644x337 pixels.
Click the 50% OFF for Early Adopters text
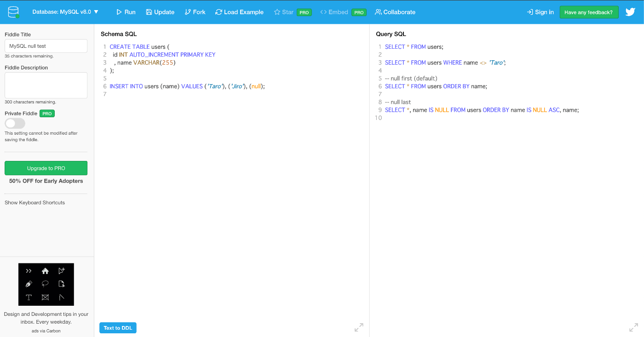click(x=46, y=181)
